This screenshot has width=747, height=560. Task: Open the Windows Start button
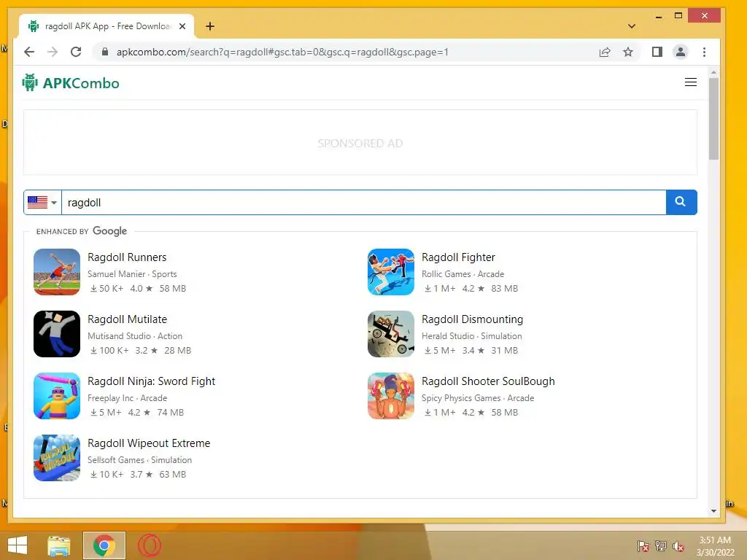pyautogui.click(x=18, y=545)
